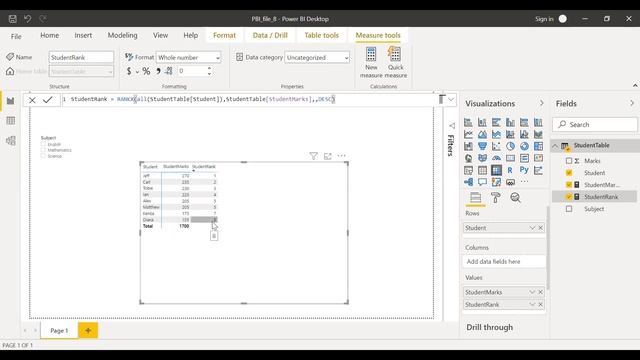Click the measure Name input field

(x=81, y=58)
